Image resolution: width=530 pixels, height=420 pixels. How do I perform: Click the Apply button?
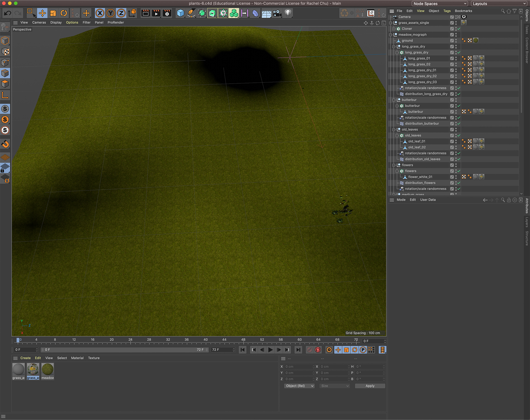(370, 386)
